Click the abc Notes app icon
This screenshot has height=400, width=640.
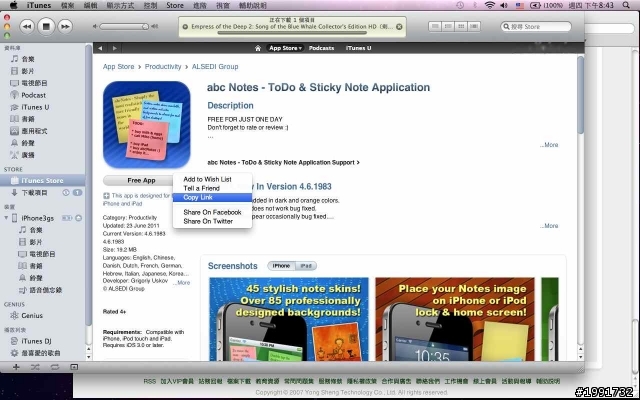click(147, 124)
